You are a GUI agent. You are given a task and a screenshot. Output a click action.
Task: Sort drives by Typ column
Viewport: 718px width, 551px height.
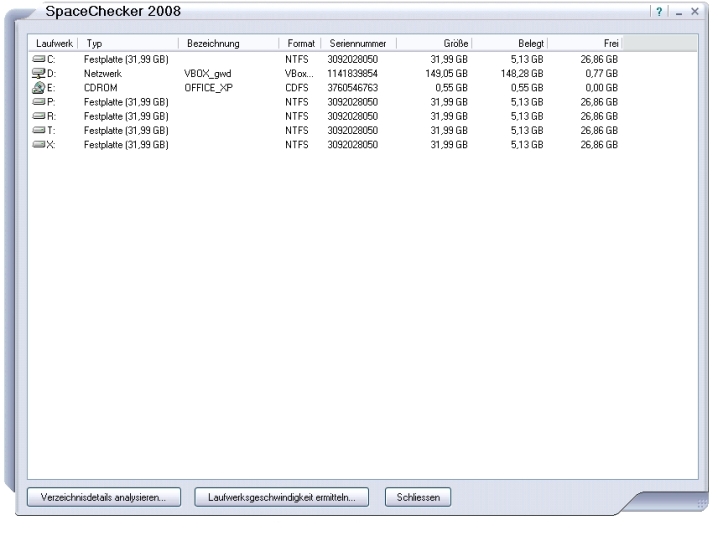click(128, 44)
